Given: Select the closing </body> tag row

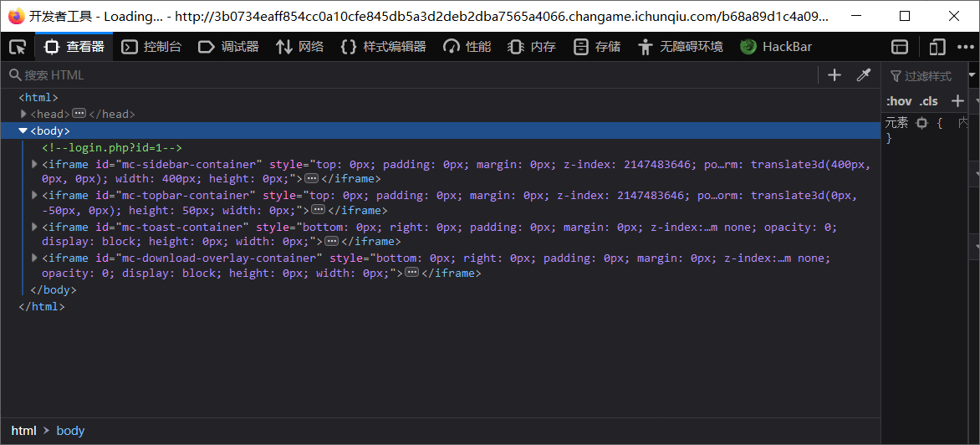Looking at the screenshot, I should (x=54, y=290).
